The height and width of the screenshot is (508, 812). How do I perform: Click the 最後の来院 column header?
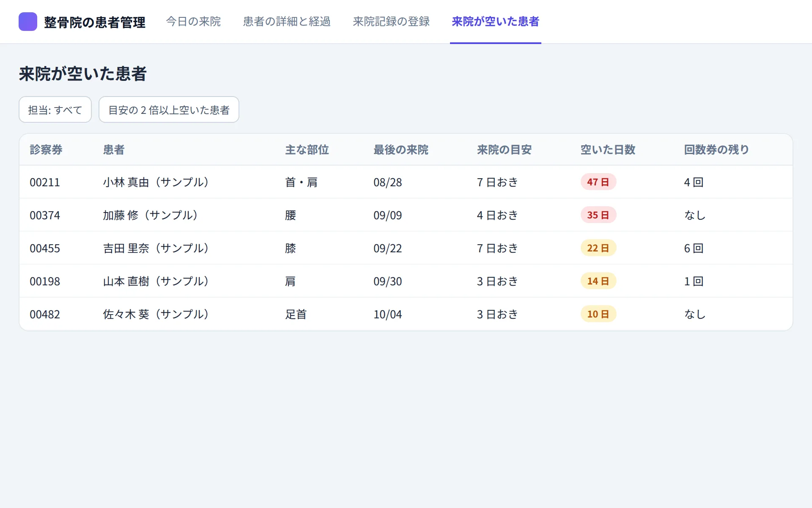click(401, 149)
